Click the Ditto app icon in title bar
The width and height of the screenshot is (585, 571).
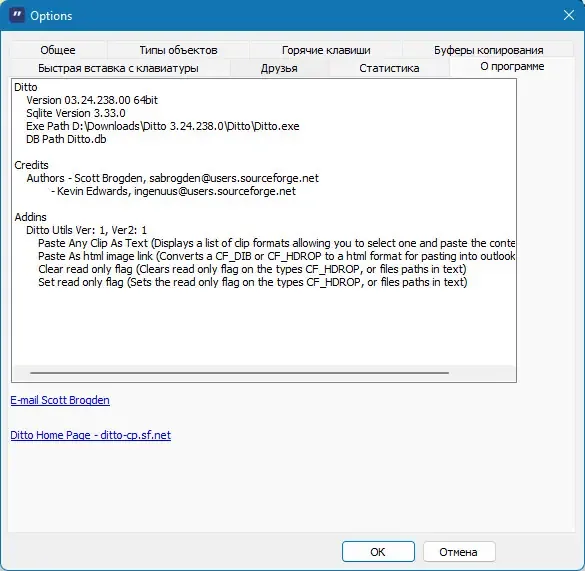[17, 15]
